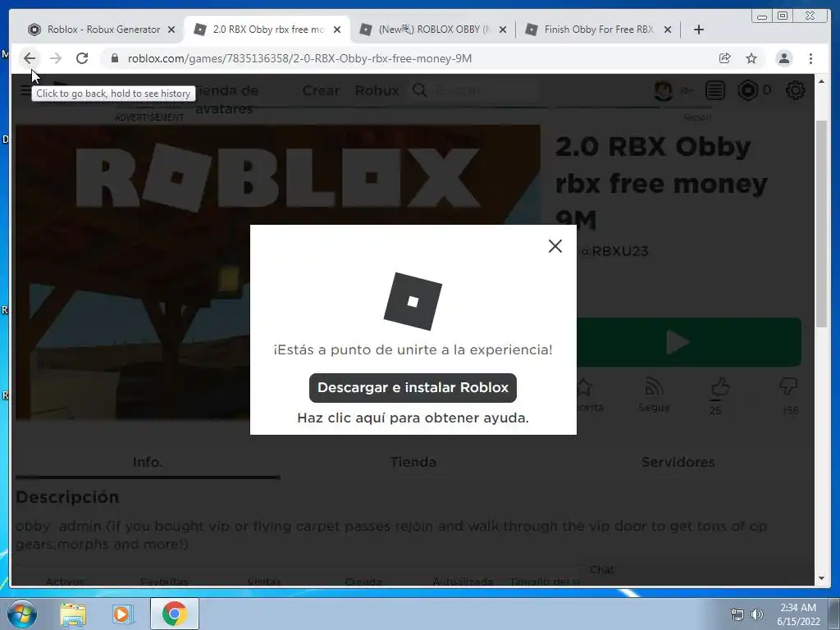Image resolution: width=840 pixels, height=630 pixels.
Task: Click the Roblox search magnifier icon
Action: (x=420, y=90)
